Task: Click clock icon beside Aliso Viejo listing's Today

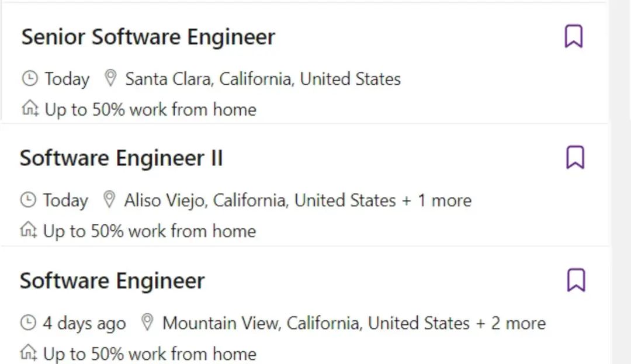Action: click(28, 200)
